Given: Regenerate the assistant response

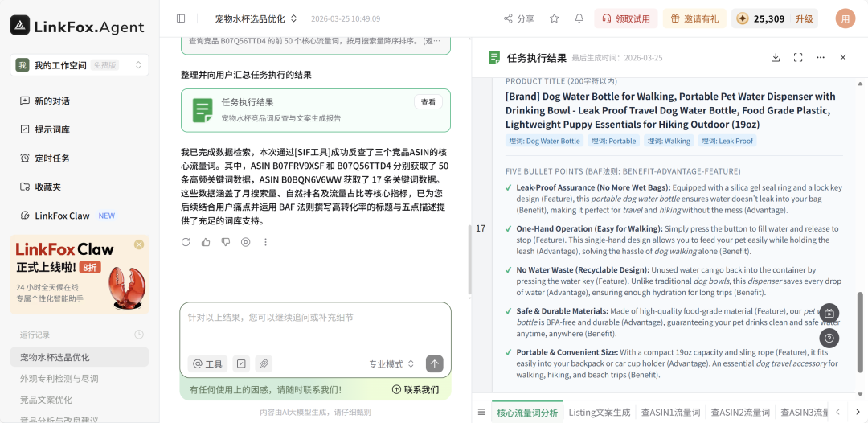Looking at the screenshot, I should (186, 242).
